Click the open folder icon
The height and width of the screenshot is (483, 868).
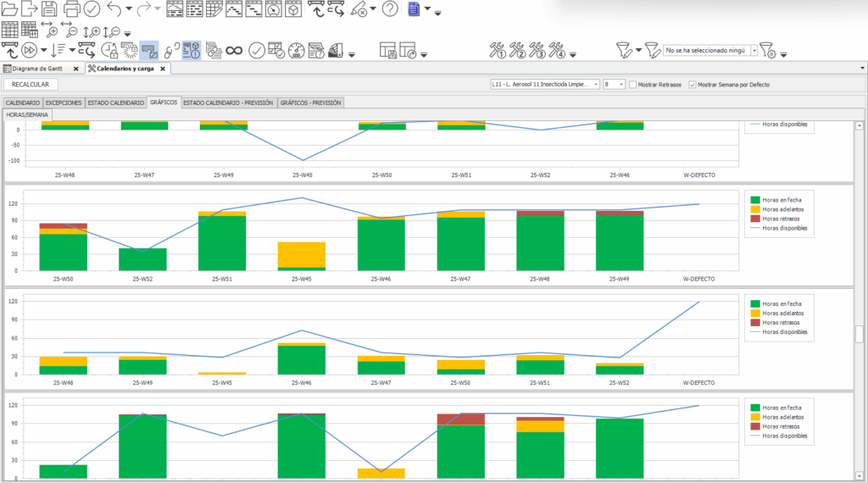9,9
